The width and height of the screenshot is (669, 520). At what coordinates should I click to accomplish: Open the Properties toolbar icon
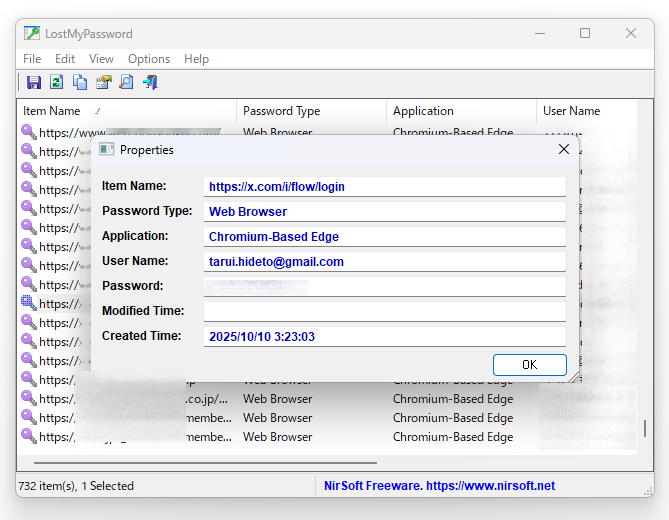(x=104, y=82)
